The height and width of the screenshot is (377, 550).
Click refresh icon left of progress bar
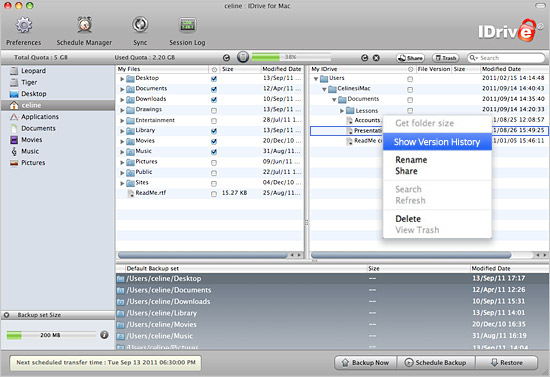coord(227,58)
